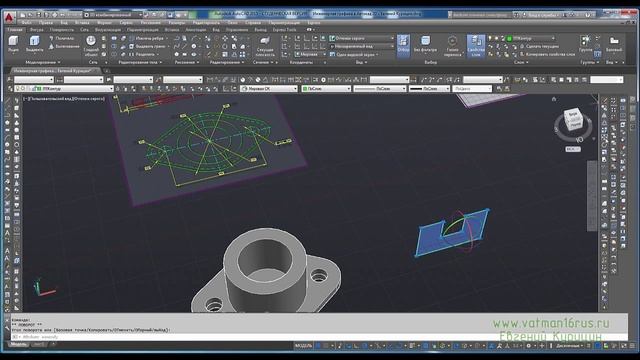
Task: Open the Формат menu
Action: pos(104,23)
